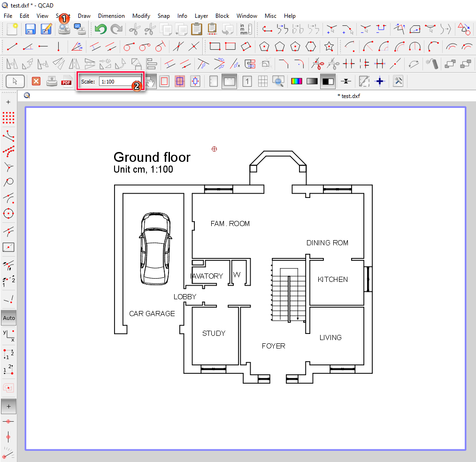Toggle black and white print mode
The image size is (476, 462).
pos(328,81)
